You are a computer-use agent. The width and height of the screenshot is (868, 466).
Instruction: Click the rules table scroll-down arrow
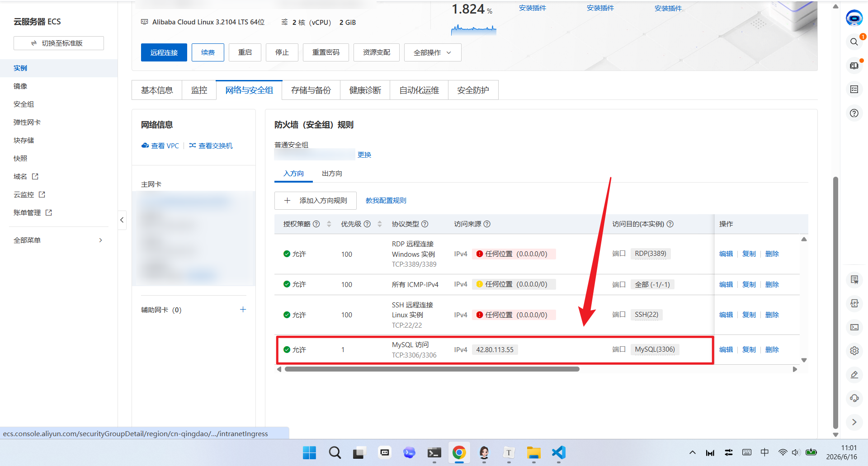(804, 360)
